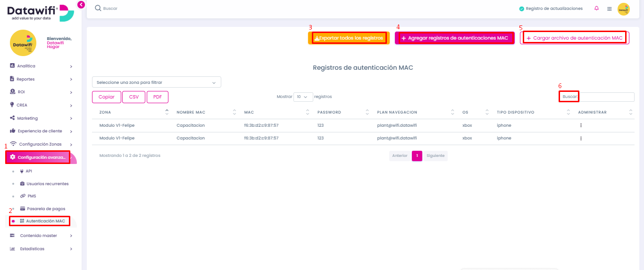
Task: Open the zone filter dropdown
Action: (157, 82)
